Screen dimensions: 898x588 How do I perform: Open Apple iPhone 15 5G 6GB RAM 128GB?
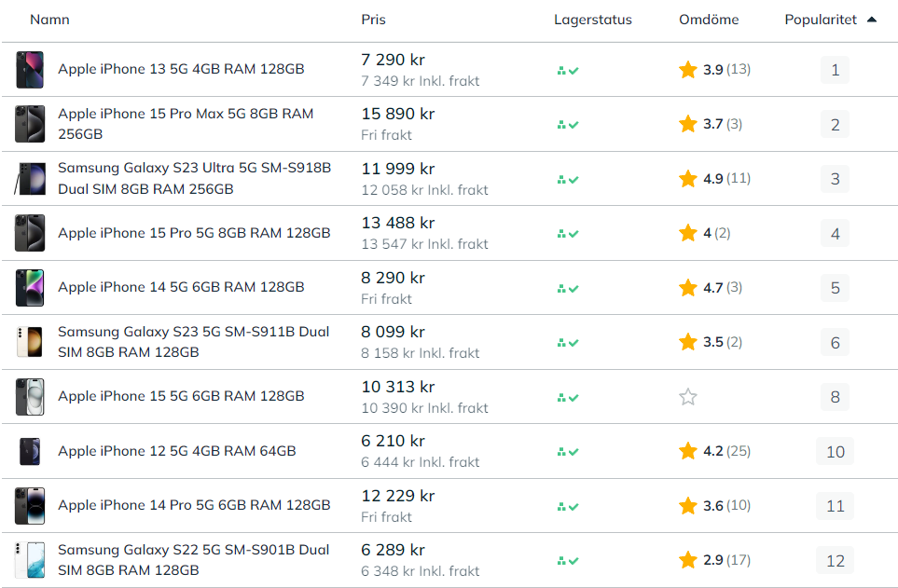point(181,396)
